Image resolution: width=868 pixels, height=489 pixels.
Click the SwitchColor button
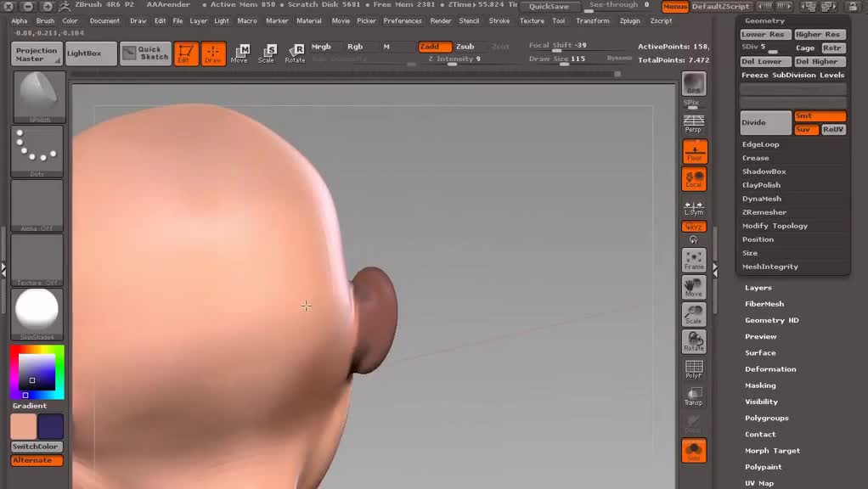(37, 447)
